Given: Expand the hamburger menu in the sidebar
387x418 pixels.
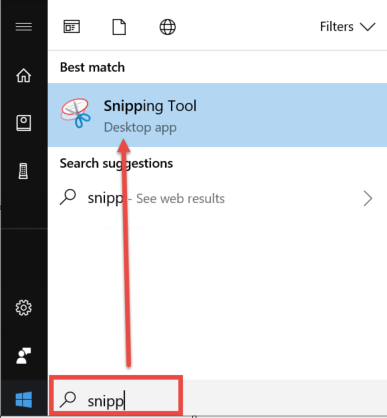Looking at the screenshot, I should pyautogui.click(x=24, y=27).
